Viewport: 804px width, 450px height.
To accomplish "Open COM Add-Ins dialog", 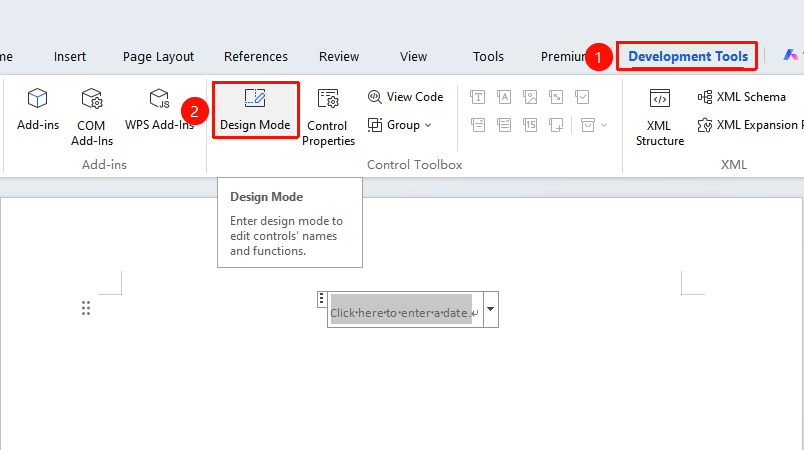I will pyautogui.click(x=92, y=117).
